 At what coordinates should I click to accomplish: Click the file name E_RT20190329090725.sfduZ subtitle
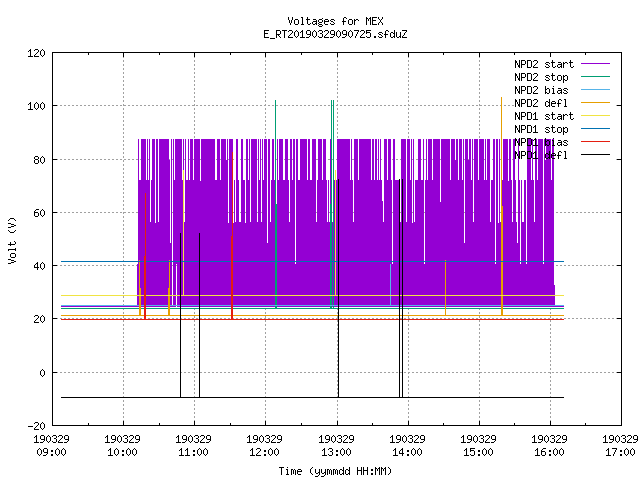pos(335,34)
